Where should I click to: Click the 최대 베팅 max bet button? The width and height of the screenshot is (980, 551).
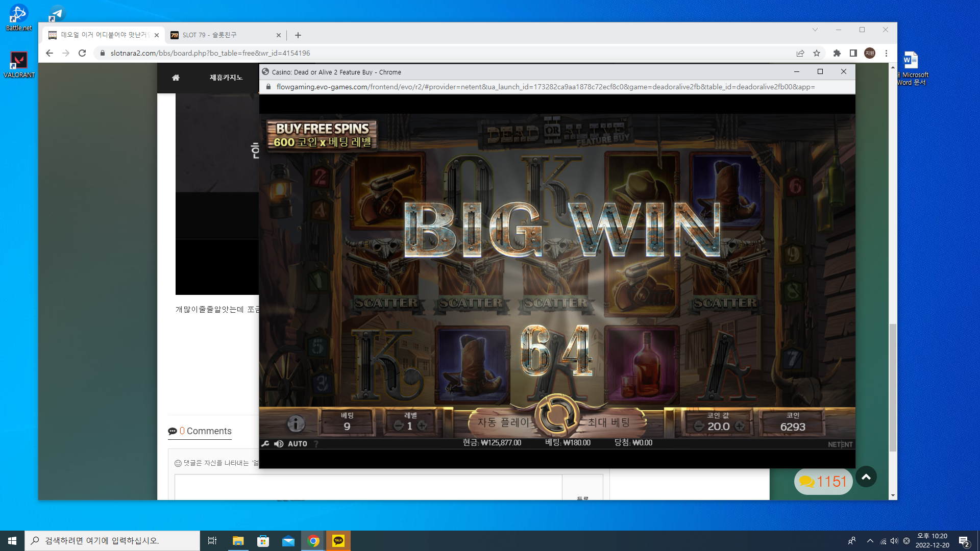[x=609, y=422]
